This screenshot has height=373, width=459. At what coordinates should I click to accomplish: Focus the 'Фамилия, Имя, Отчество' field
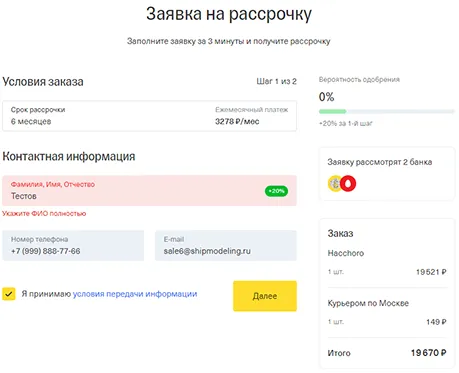click(x=149, y=191)
